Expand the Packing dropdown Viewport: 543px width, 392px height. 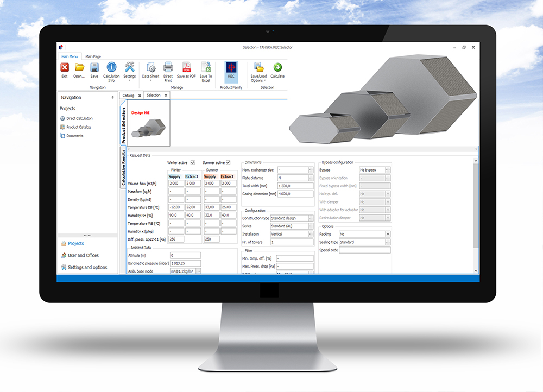pyautogui.click(x=388, y=234)
